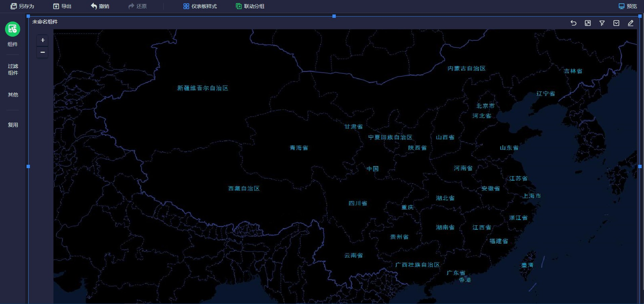The image size is (644, 304).
Task: Click the 还原 (Redo) toolbar button
Action: coord(137,6)
